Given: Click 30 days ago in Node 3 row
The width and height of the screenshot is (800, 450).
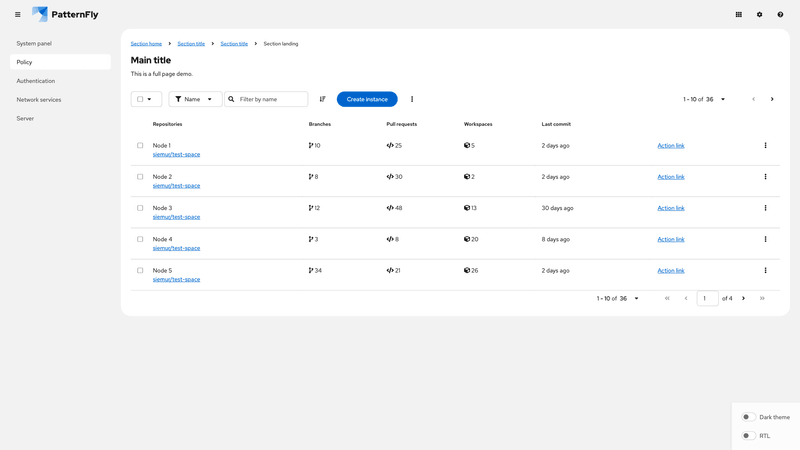Looking at the screenshot, I should (x=557, y=208).
